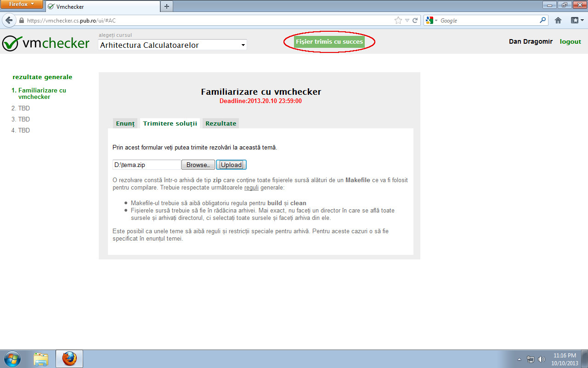
Task: Select the Enunț tab
Action: tap(125, 123)
